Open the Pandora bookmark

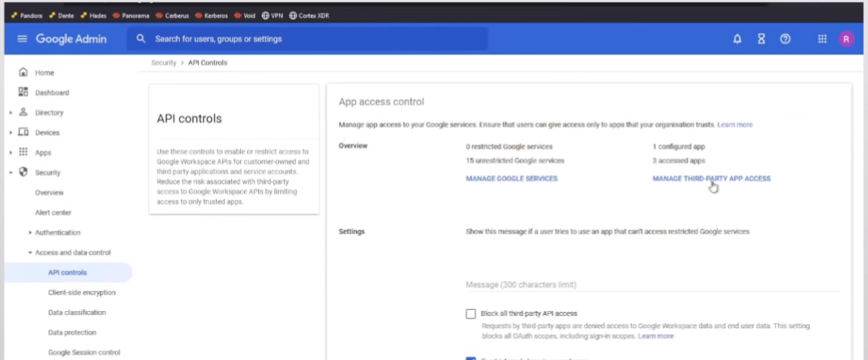click(x=27, y=15)
